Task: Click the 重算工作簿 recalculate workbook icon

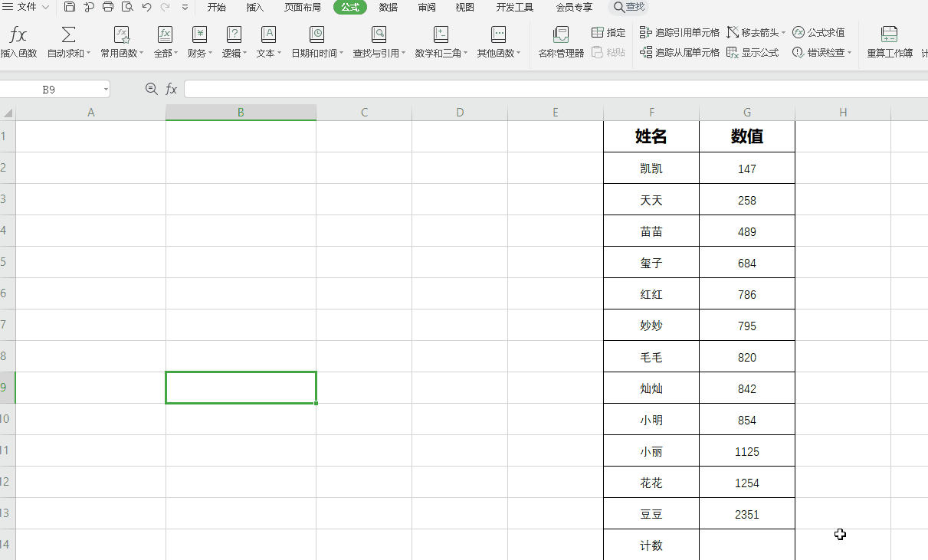Action: tap(889, 41)
